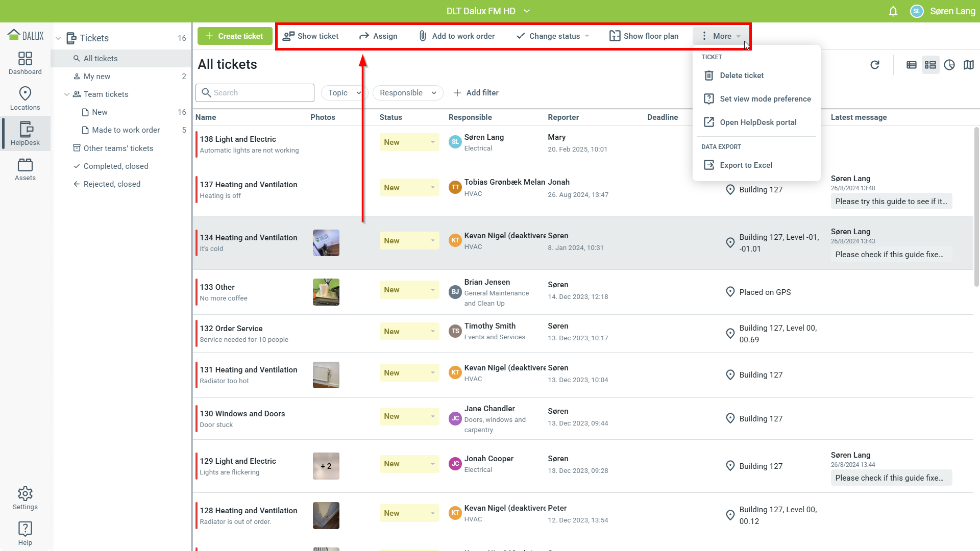Screen dimensions: 980x551
Task: Open the notifications bell icon
Action: point(893,11)
